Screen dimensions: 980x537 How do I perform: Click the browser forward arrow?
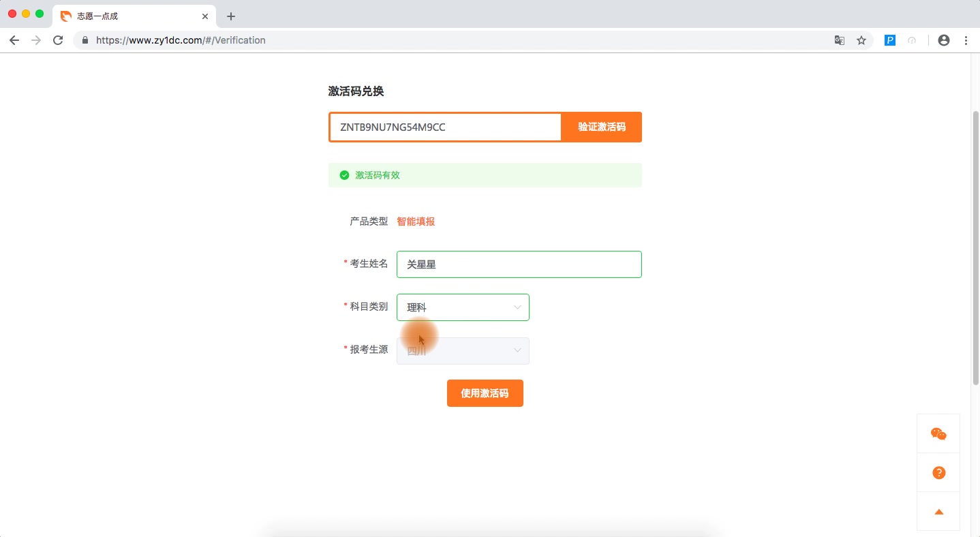tap(36, 40)
